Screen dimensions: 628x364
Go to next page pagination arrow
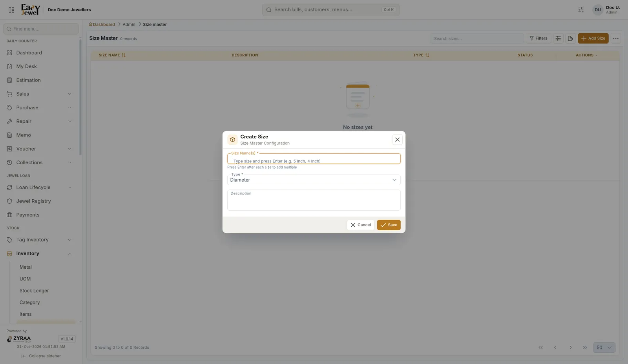[570, 348]
